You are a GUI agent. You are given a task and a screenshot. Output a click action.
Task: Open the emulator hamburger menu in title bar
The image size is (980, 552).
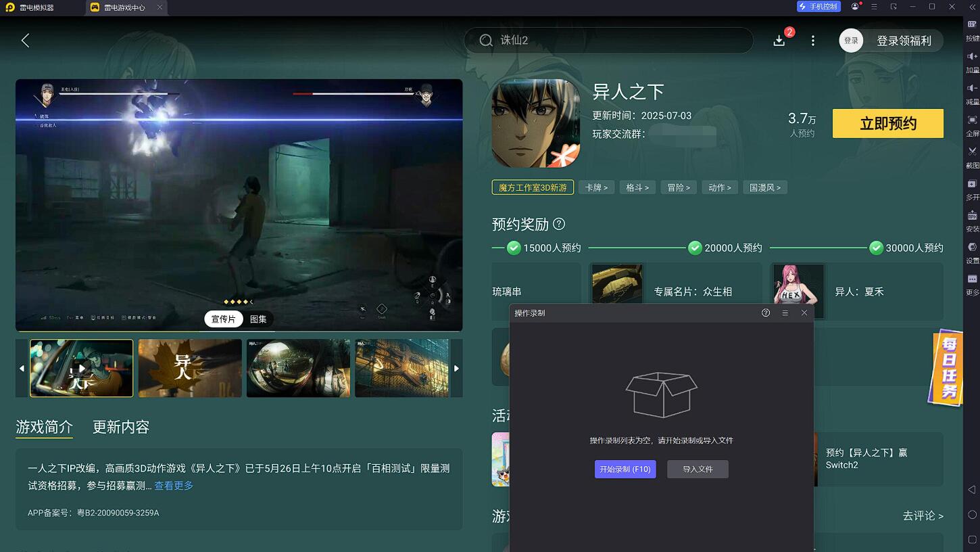click(x=874, y=7)
